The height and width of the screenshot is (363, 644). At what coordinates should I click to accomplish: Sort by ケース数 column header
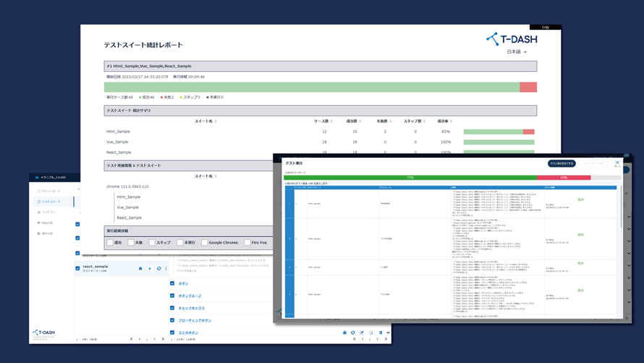point(323,121)
